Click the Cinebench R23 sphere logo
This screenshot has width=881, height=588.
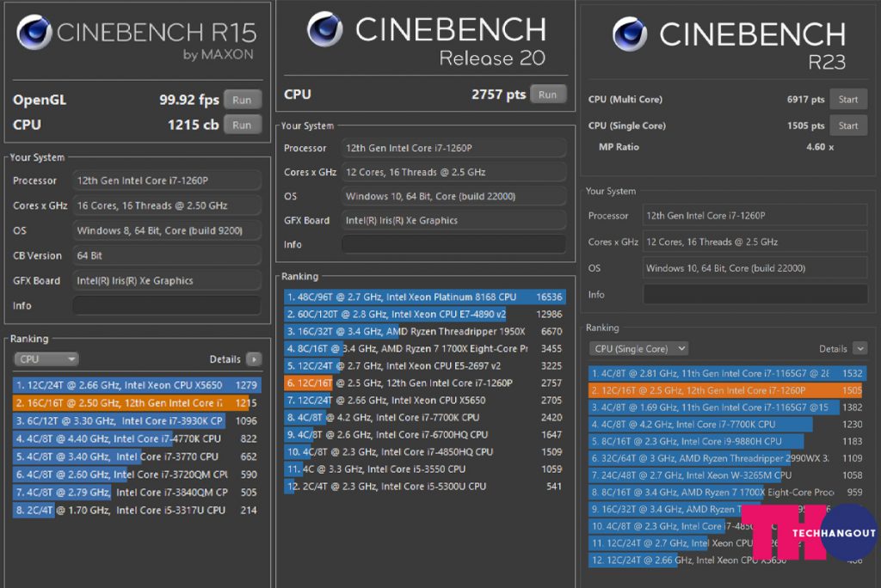click(x=629, y=34)
